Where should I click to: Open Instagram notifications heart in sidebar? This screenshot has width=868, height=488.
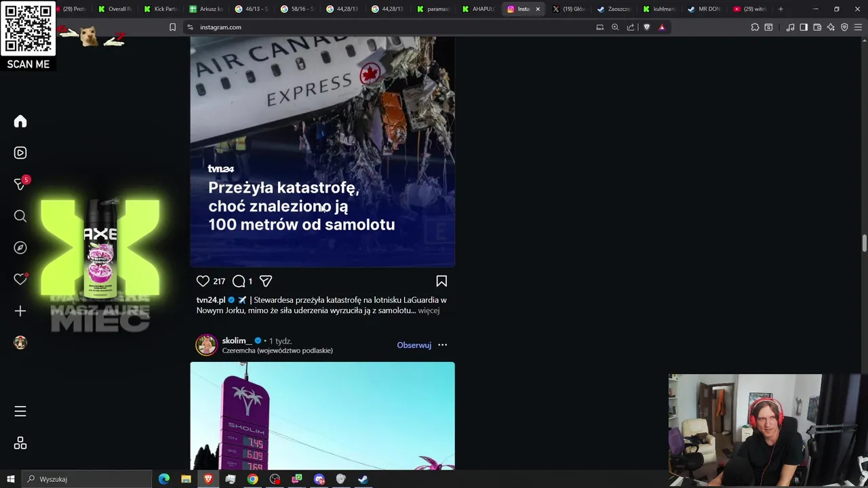20,279
